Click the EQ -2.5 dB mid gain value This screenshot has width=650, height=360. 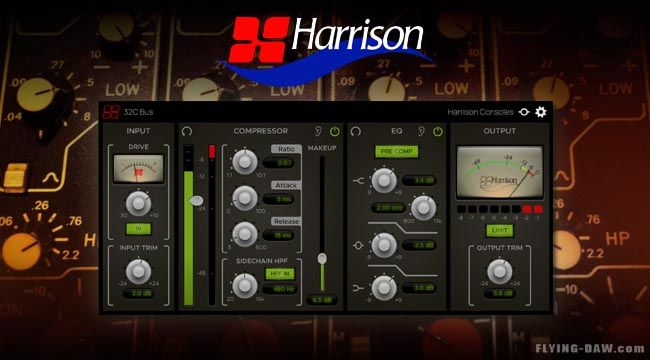click(x=419, y=245)
